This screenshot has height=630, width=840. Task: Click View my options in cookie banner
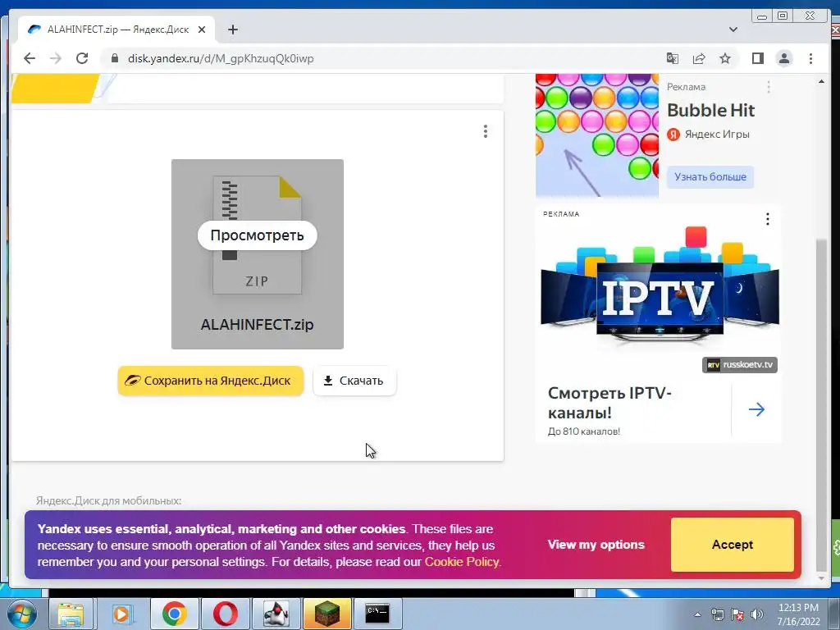pos(596,545)
